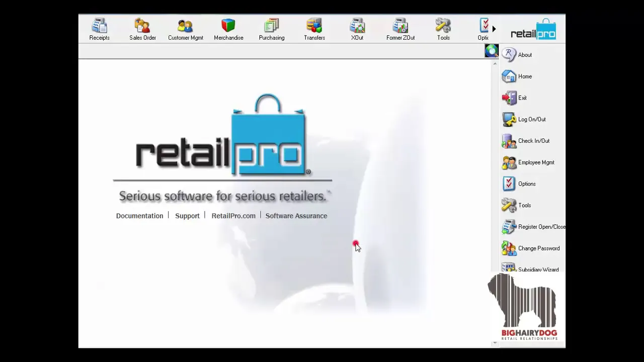
Task: Open the Software Assurance link
Action: tap(296, 216)
